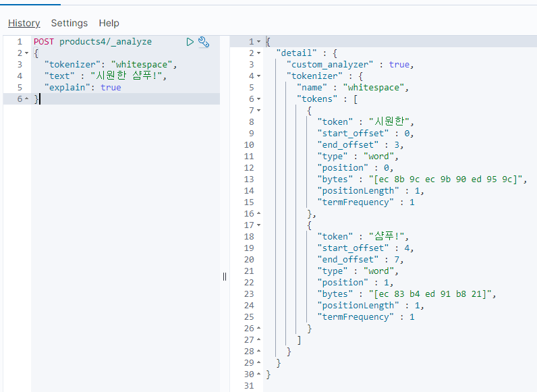The height and width of the screenshot is (392, 537).
Task: Fold the "detail" object in the response
Action: (258, 53)
